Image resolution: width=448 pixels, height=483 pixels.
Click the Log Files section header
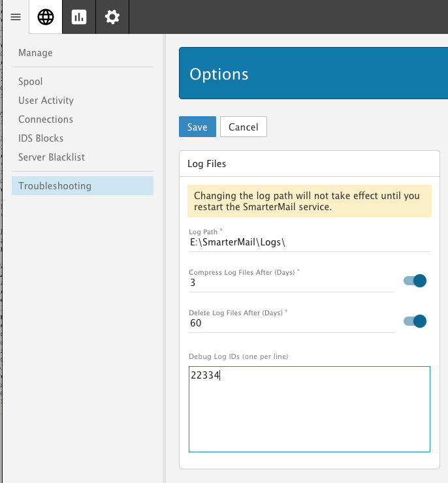[207, 164]
